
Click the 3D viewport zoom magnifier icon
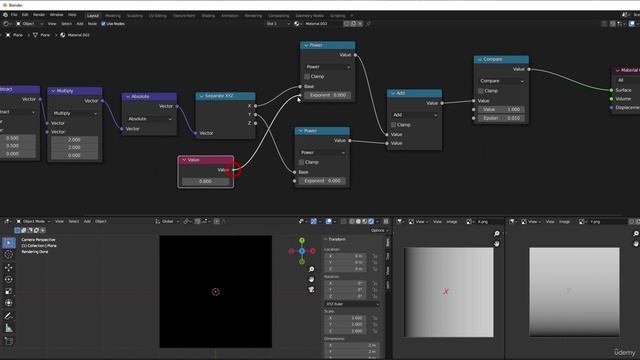point(311,269)
